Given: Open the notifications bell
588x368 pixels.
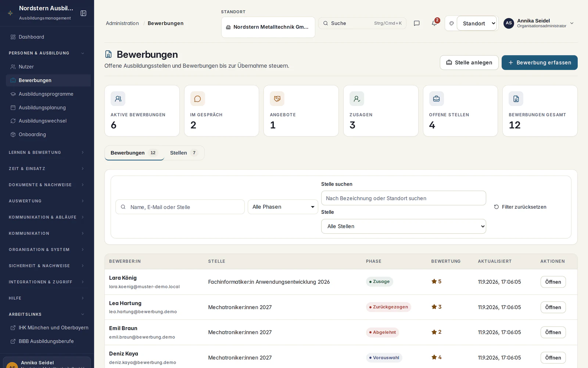Looking at the screenshot, I should coord(434,23).
